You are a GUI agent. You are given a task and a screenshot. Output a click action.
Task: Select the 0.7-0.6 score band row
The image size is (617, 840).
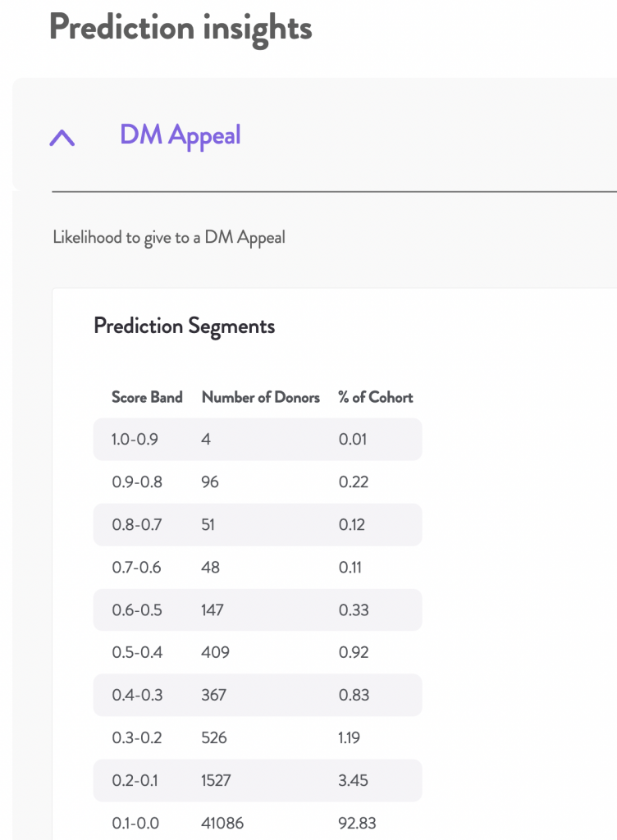tap(258, 568)
